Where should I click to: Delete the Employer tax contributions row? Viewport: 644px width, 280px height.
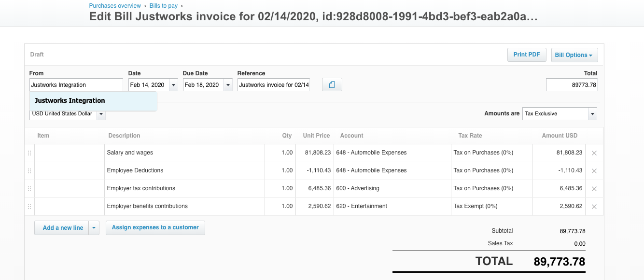(x=594, y=189)
